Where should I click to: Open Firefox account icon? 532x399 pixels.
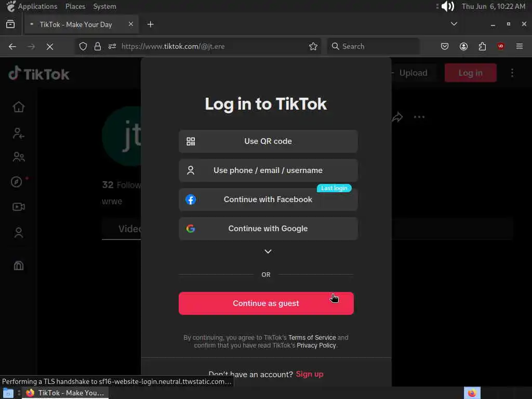[x=463, y=46]
